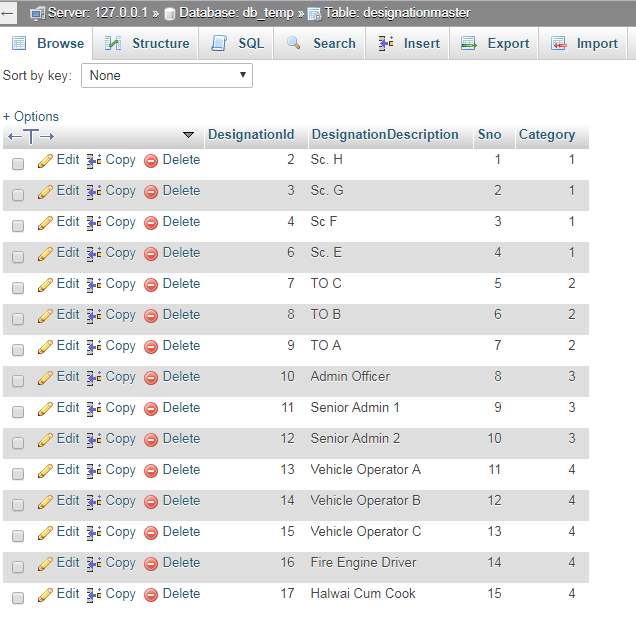The width and height of the screenshot is (636, 624).
Task: Click Delete link for Vehicle Operator C row
Action: pyautogui.click(x=181, y=531)
